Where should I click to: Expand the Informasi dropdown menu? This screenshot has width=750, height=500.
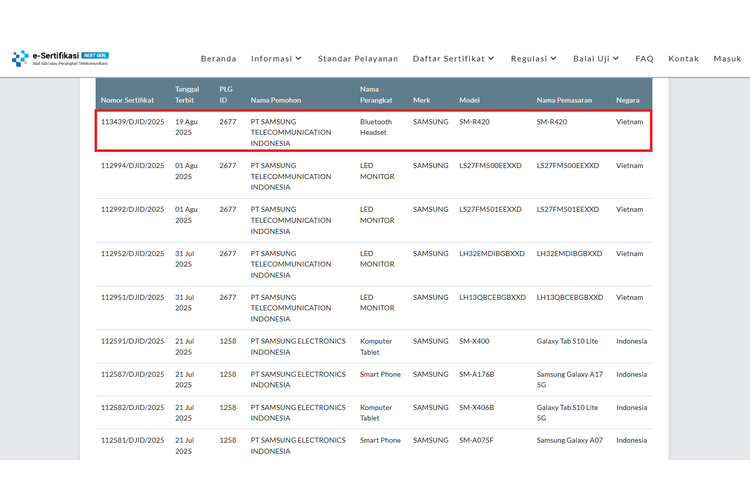pos(276,58)
